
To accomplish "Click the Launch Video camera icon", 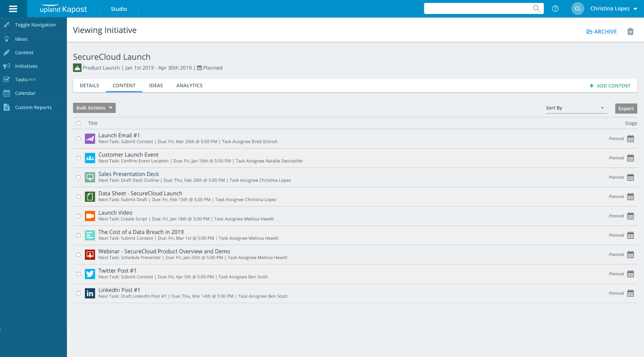I will pyautogui.click(x=90, y=216).
